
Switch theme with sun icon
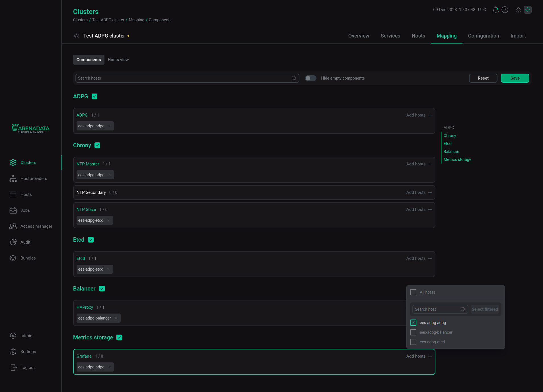click(x=519, y=10)
